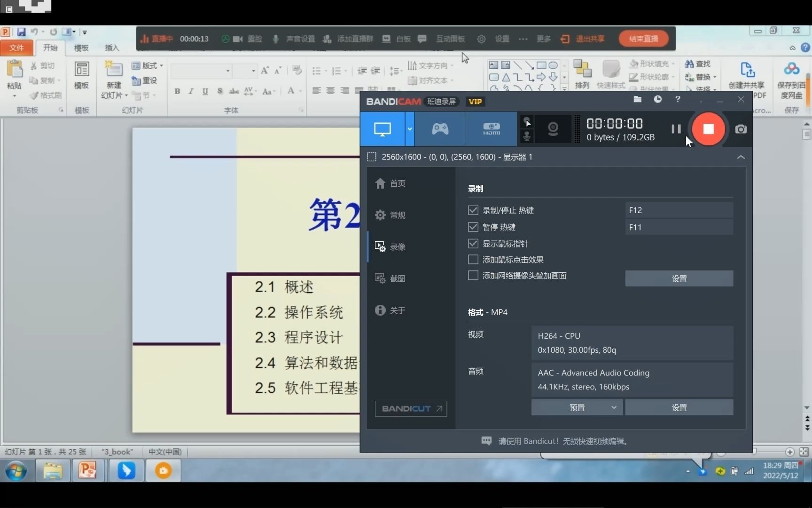The width and height of the screenshot is (812, 508).
Task: Select Bandicam game recording mode
Action: [439, 129]
